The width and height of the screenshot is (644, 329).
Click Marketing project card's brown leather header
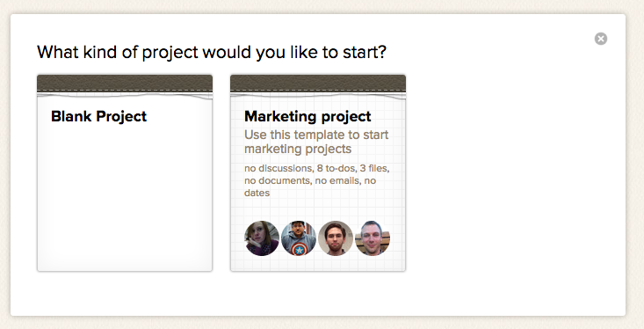pyautogui.click(x=318, y=84)
